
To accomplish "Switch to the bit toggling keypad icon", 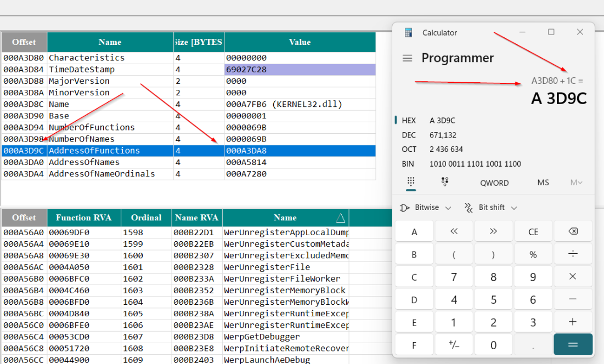I will click(445, 182).
